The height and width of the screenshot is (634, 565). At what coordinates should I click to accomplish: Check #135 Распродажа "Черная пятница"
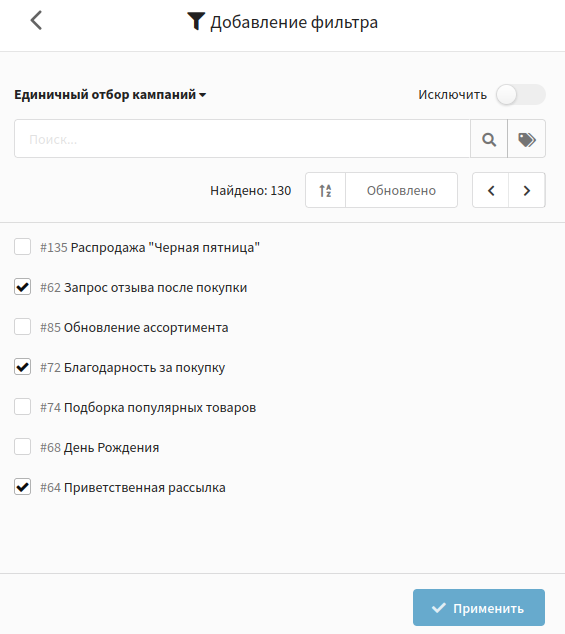pyautogui.click(x=23, y=247)
